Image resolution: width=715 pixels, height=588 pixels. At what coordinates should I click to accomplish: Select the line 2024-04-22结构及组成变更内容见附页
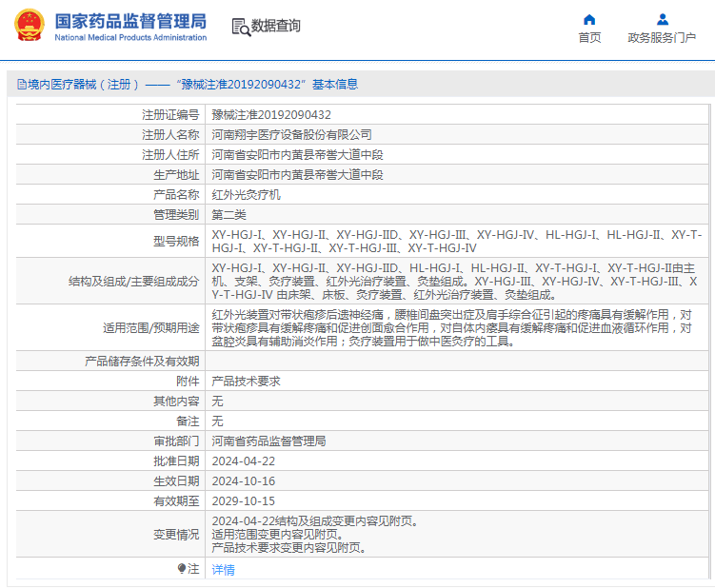point(315,521)
